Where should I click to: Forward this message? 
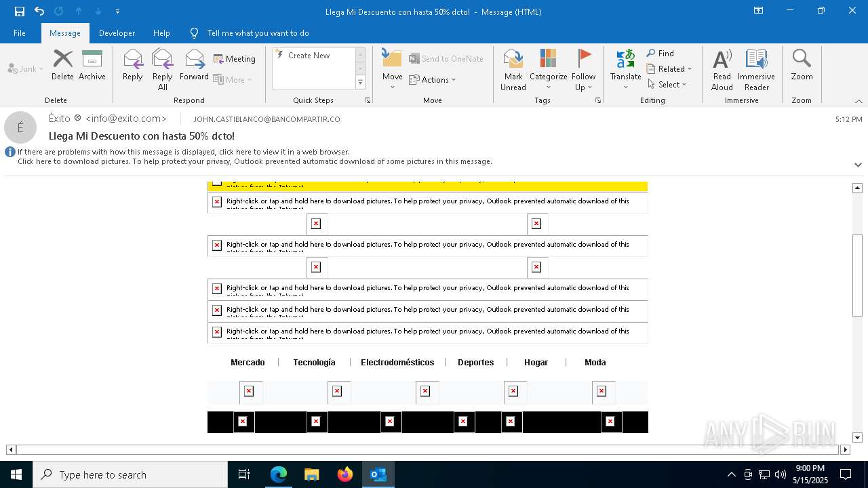194,65
